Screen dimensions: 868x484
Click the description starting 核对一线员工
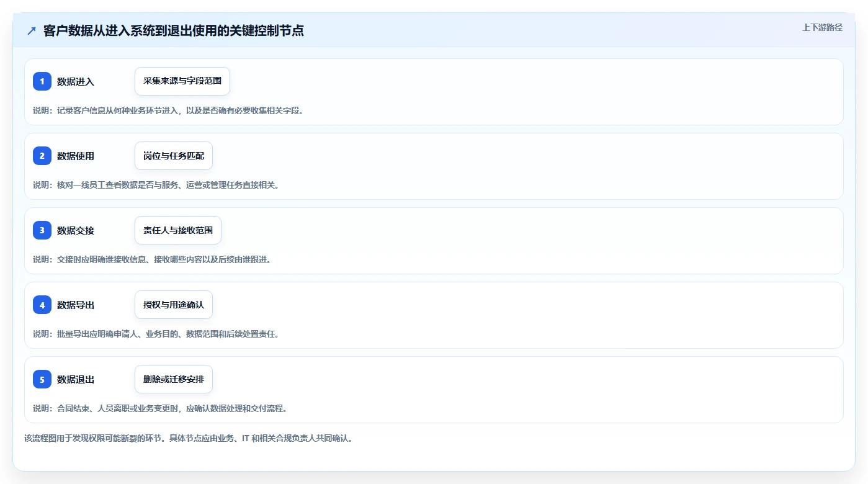tap(156, 185)
